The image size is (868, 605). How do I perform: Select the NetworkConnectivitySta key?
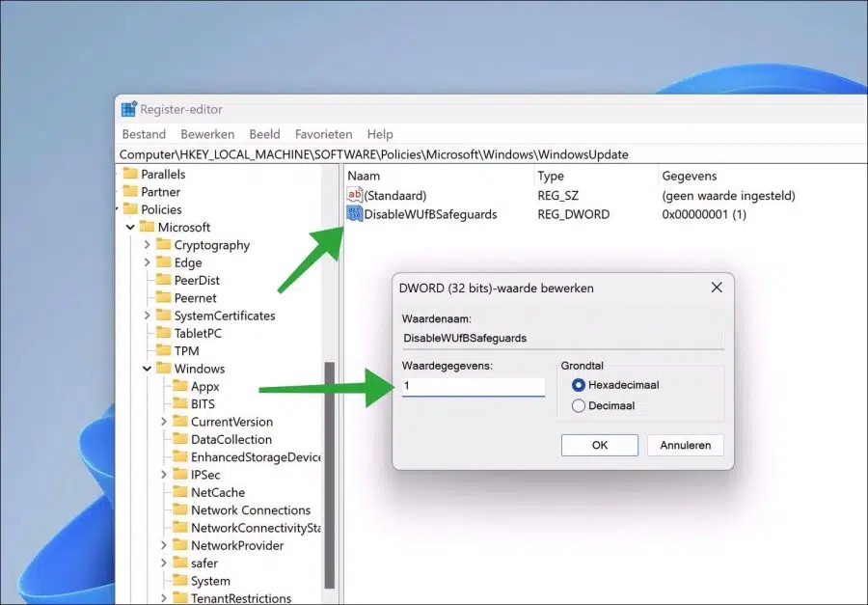pyautogui.click(x=256, y=528)
